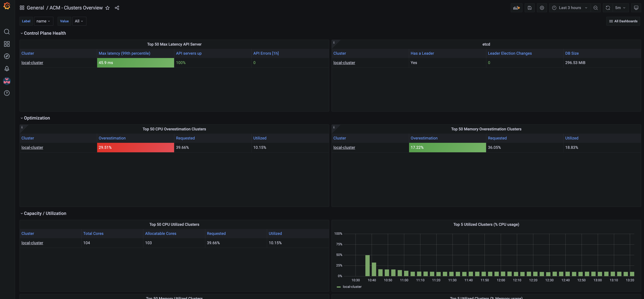Click the ACM - Clusters Overview title
The width and height of the screenshot is (644, 299).
pos(76,8)
